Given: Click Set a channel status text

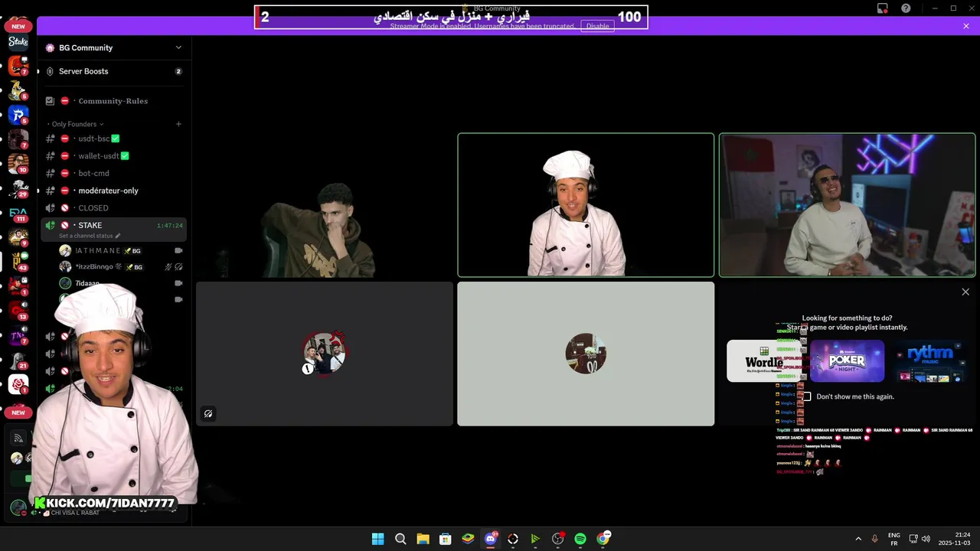Looking at the screenshot, I should point(86,236).
